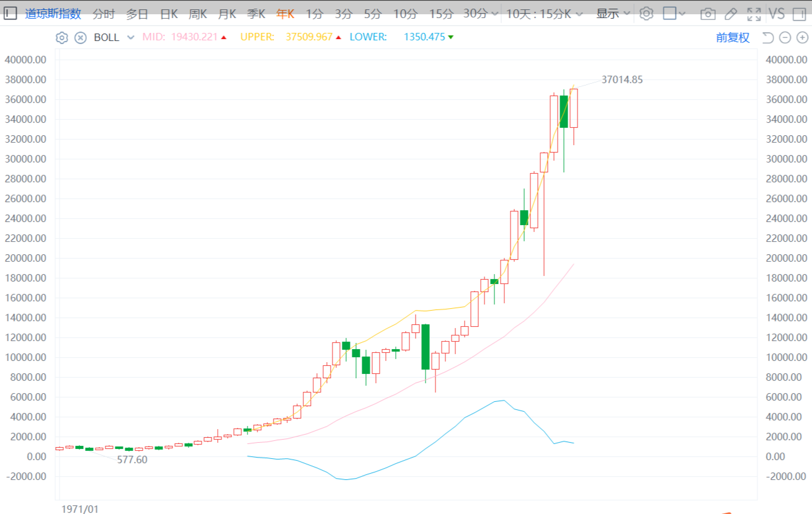812x514 pixels.
Task: Expand the BOLL indicator dropdown
Action: pyautogui.click(x=130, y=38)
